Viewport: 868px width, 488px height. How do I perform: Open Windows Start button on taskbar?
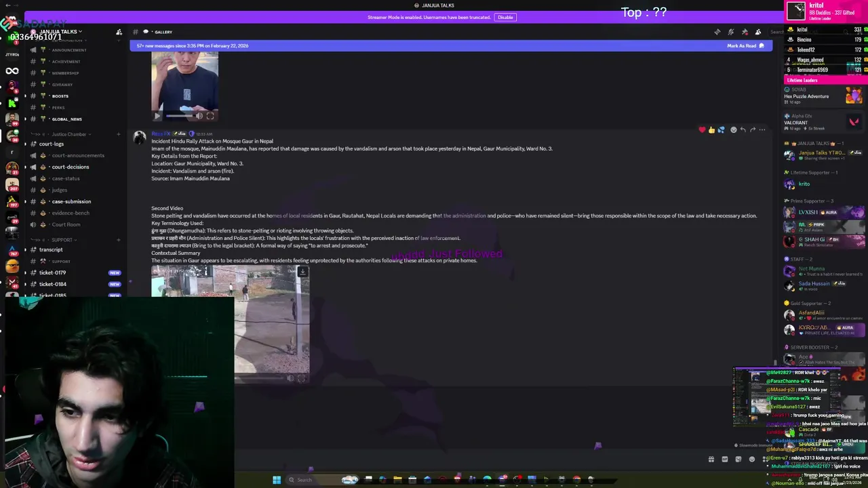(x=277, y=480)
